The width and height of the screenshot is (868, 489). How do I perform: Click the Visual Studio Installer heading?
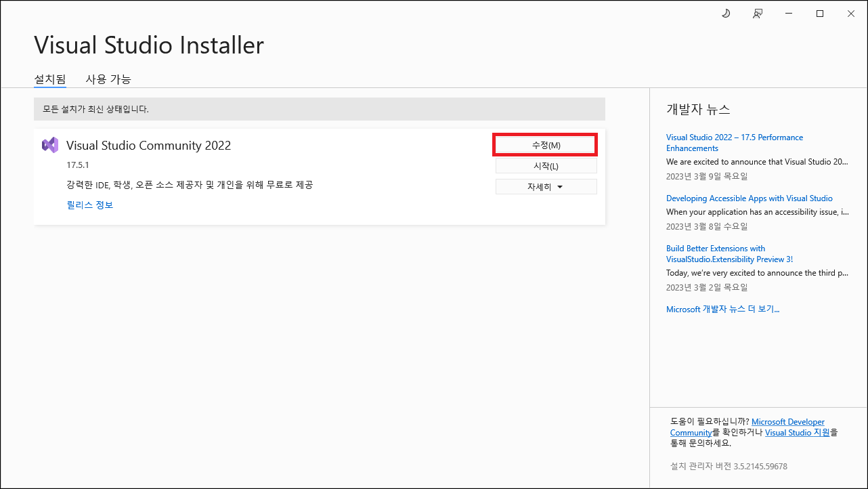149,45
